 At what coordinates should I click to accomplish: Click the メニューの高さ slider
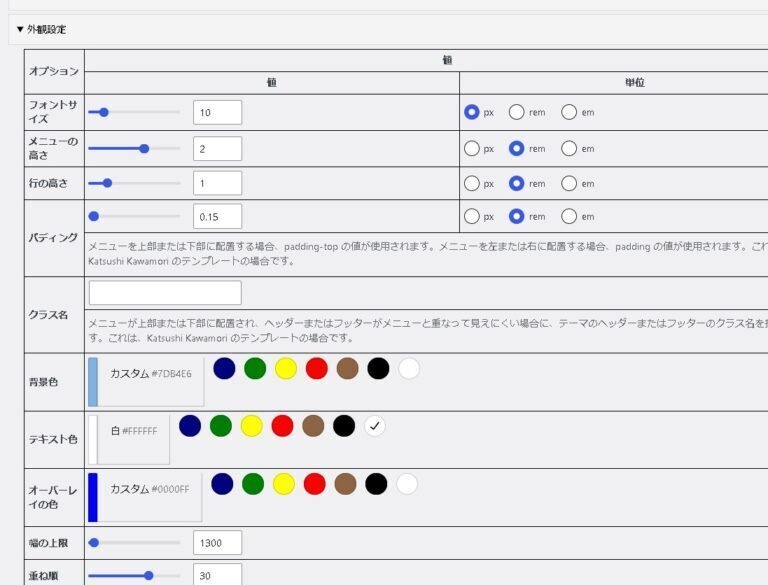click(x=134, y=148)
